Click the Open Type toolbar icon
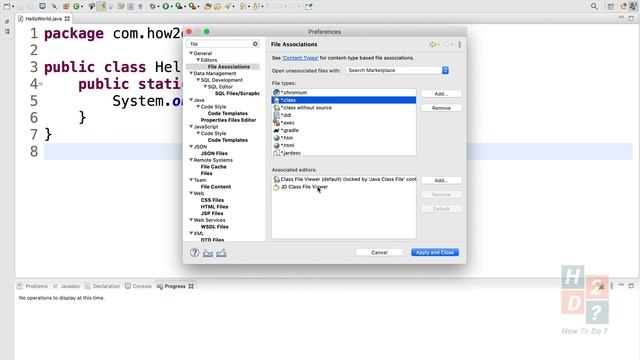The height and width of the screenshot is (360, 640). tap(207, 6)
